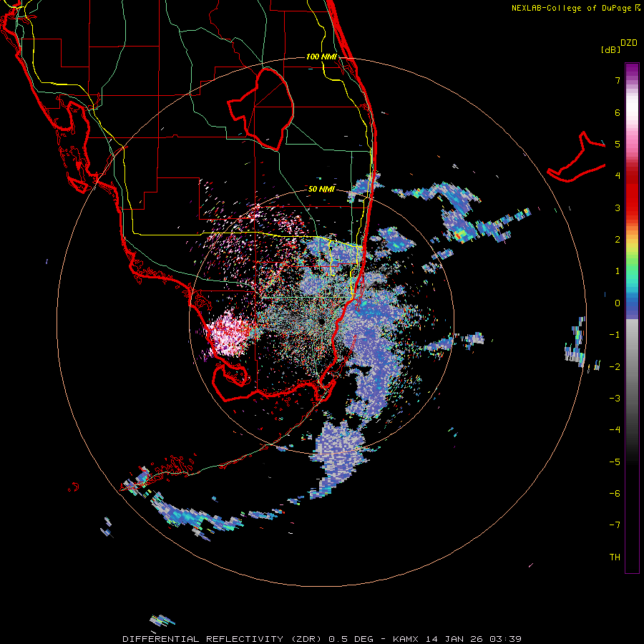644x644 pixels.
Task: Click the red island outline east of Florida
Action: 577,158
